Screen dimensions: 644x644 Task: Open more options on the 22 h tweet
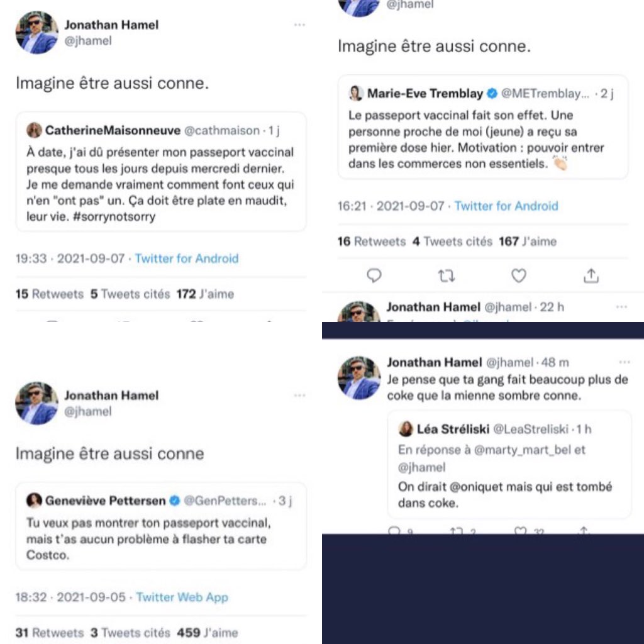point(621,307)
